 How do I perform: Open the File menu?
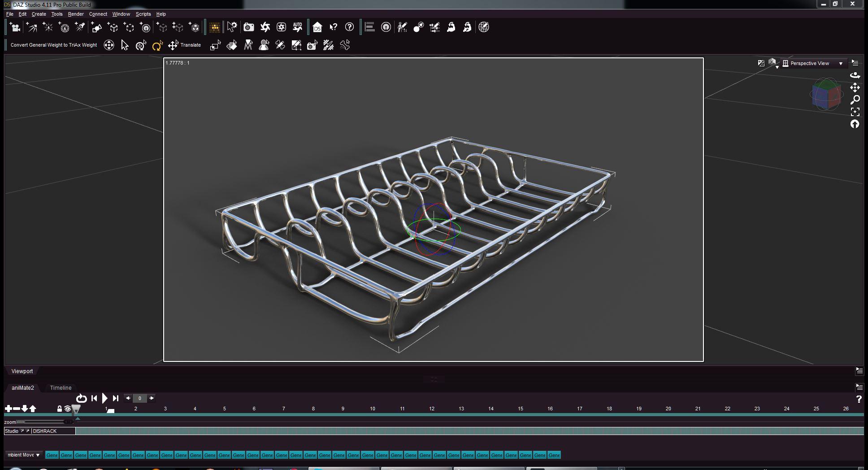[x=10, y=14]
